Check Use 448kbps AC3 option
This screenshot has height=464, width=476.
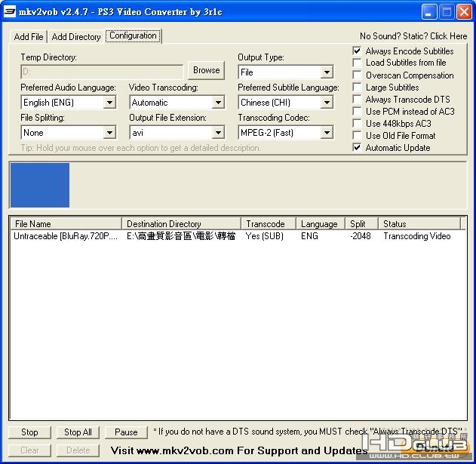(357, 123)
